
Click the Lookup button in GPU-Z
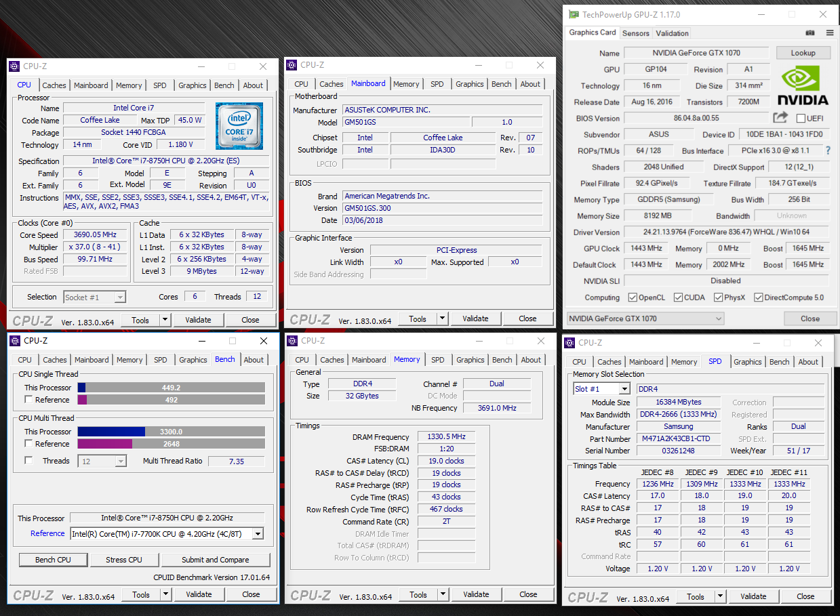[x=803, y=53]
